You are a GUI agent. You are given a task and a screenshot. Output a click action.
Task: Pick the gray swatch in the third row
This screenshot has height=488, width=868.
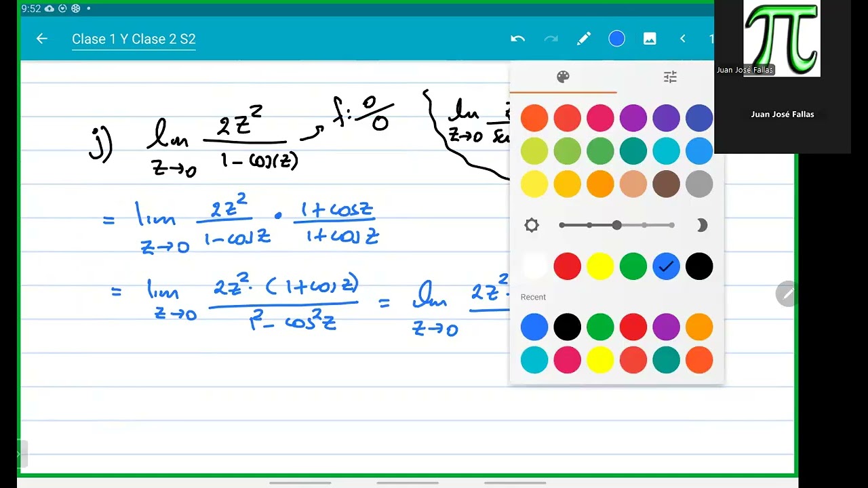pos(699,184)
